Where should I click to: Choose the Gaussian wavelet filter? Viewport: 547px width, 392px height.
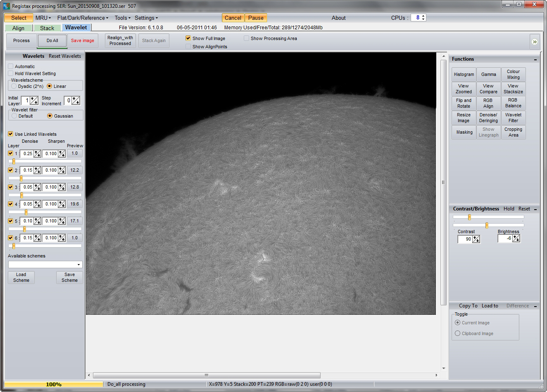[50, 116]
